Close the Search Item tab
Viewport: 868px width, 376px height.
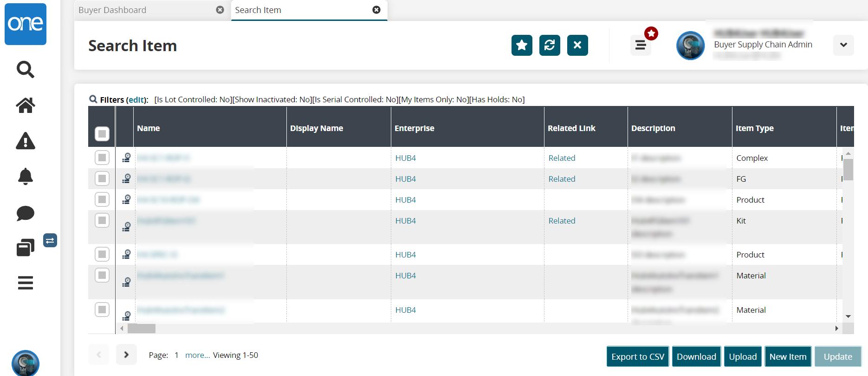pos(376,10)
